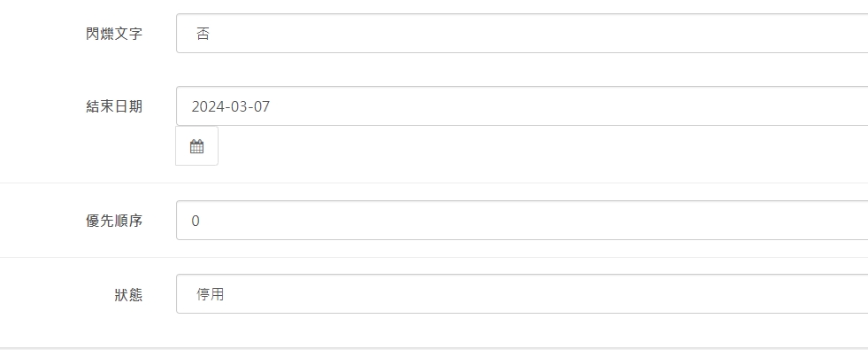Select the 否 value in 閃爍文字 field
Viewport: 868px width, 350px height.
coord(203,34)
